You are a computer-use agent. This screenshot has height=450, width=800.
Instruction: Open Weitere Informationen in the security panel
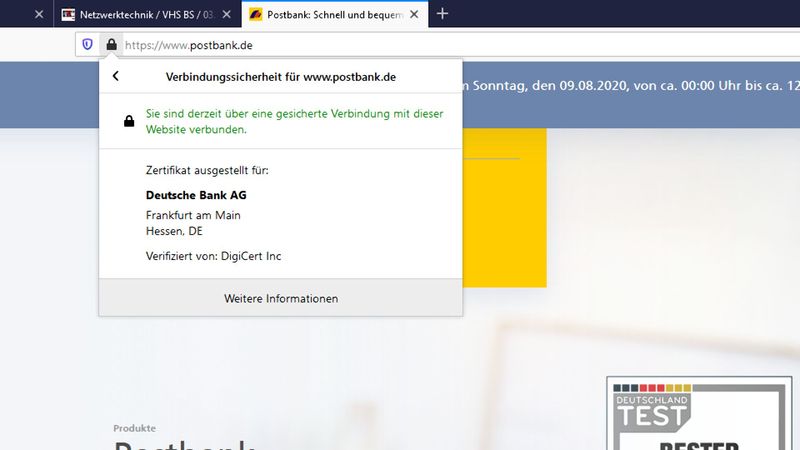pyautogui.click(x=281, y=298)
